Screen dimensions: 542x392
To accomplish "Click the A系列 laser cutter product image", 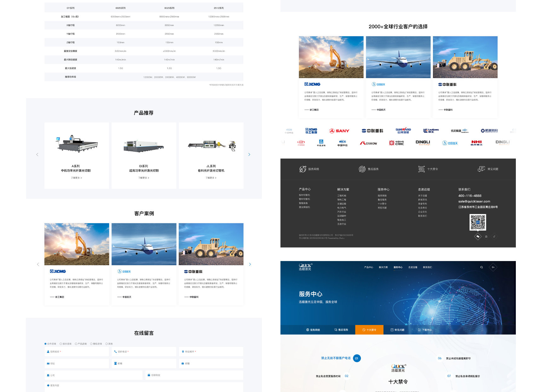I will (77, 144).
